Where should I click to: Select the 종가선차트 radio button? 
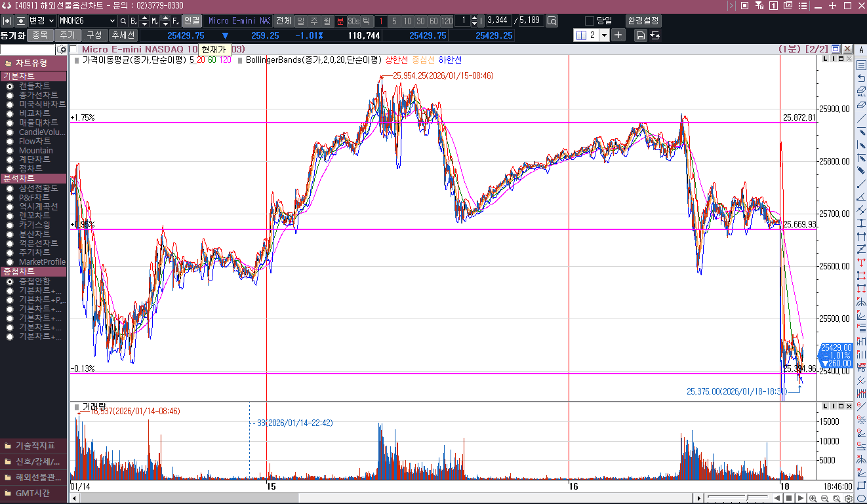click(x=10, y=95)
